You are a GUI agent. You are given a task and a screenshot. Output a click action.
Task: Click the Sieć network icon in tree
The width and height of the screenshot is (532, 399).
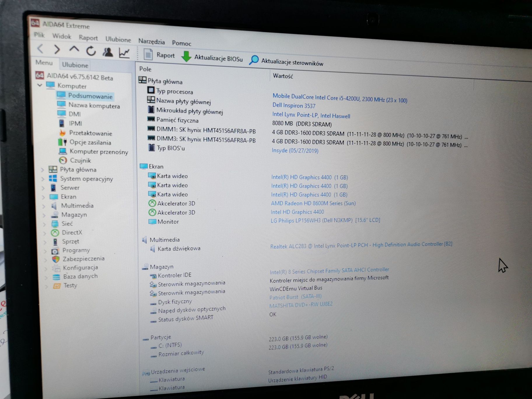point(55,224)
